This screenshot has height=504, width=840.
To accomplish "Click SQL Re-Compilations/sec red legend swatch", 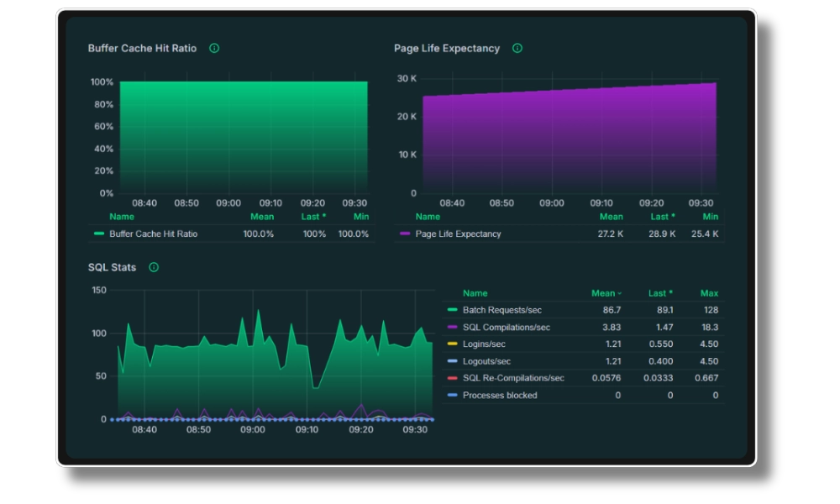I will coord(452,378).
